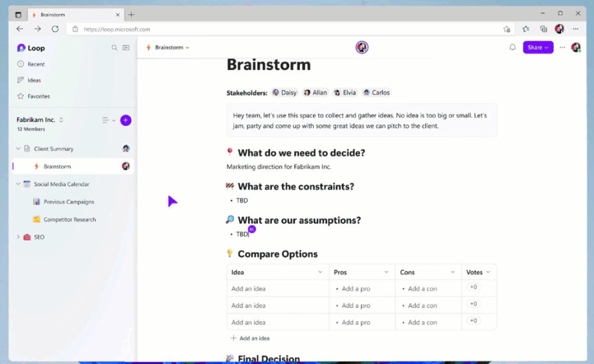Click the first row +0 vote button
The width and height of the screenshot is (594, 364).
[473, 287]
